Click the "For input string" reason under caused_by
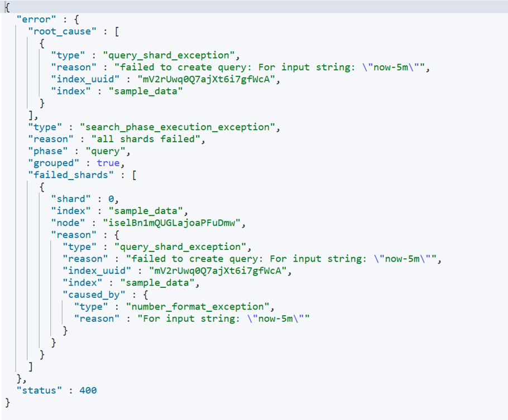 pyautogui.click(x=223, y=319)
